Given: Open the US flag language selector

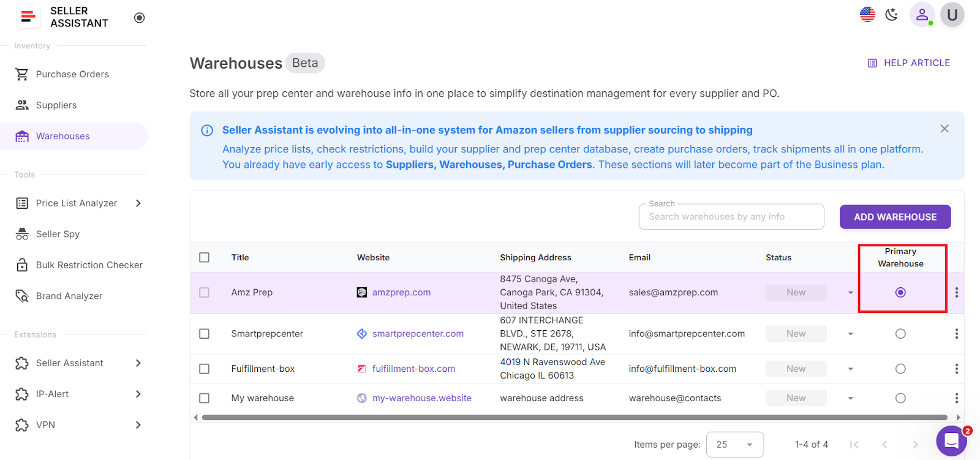Looking at the screenshot, I should coord(867,15).
